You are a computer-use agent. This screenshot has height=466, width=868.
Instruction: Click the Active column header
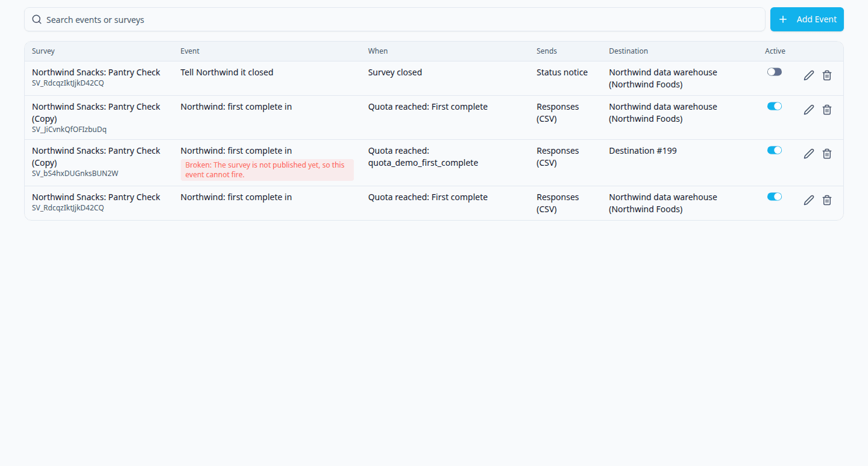[775, 51]
